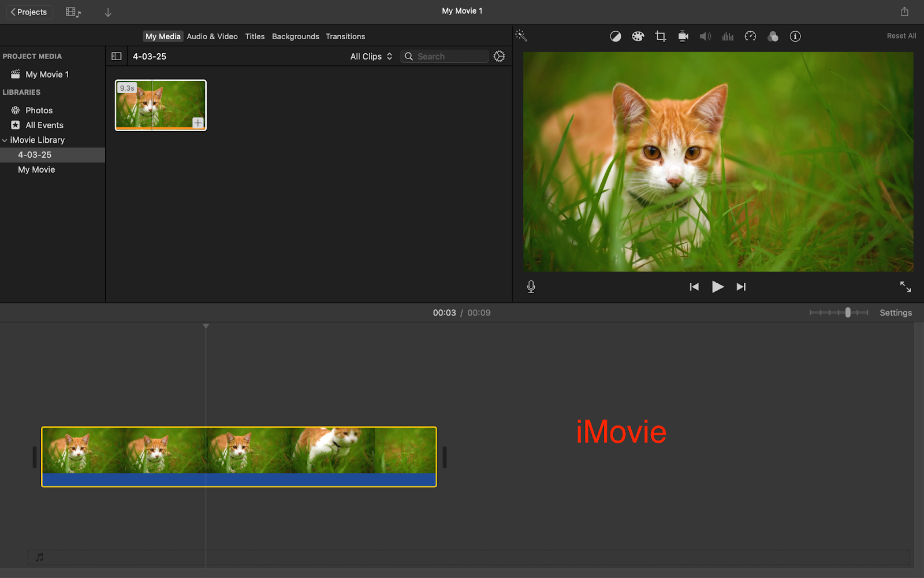The image size is (924, 578).
Task: Open browser appearance gear settings
Action: [499, 56]
